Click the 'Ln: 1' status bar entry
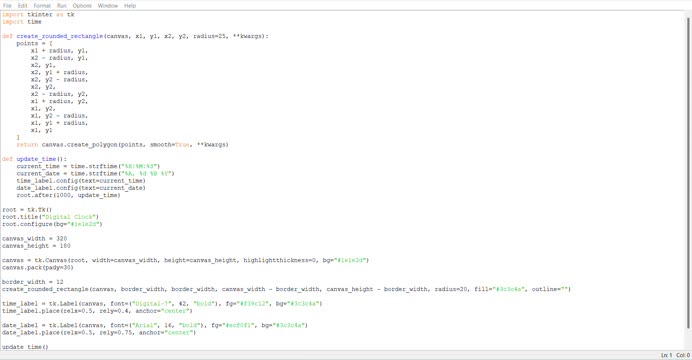The image size is (692, 360). [666, 355]
